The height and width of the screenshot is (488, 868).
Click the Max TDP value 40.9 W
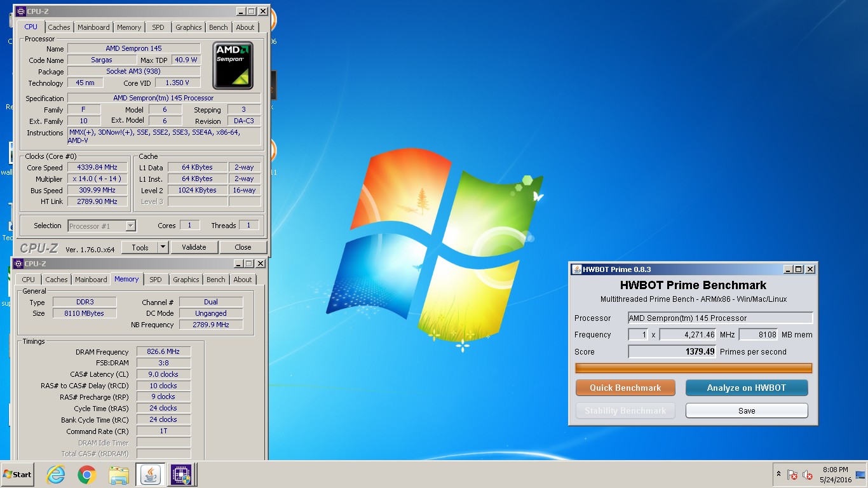click(x=186, y=60)
